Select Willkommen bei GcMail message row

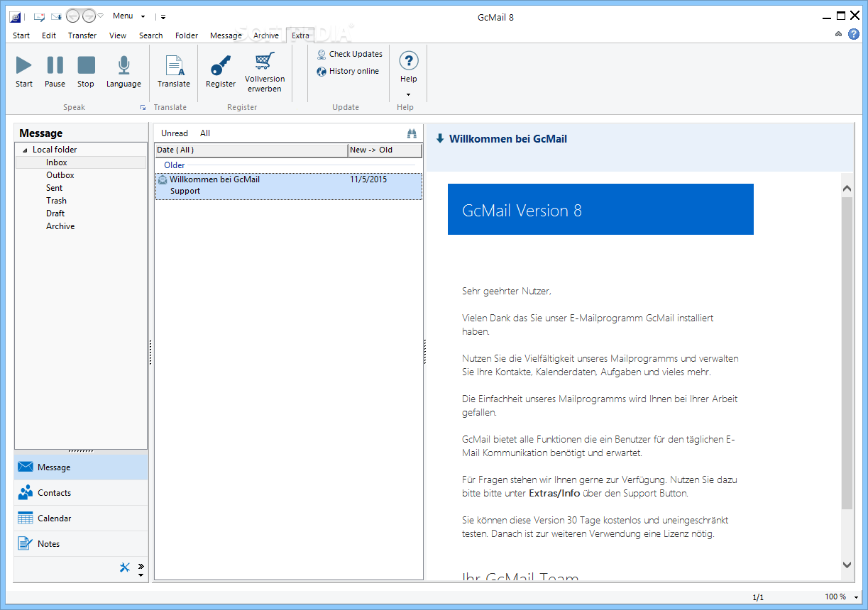289,186
